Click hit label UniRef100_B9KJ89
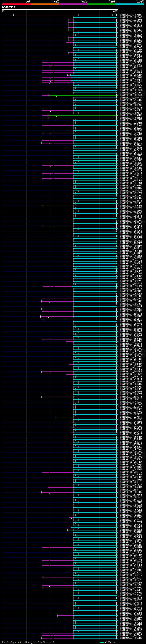 131,103
